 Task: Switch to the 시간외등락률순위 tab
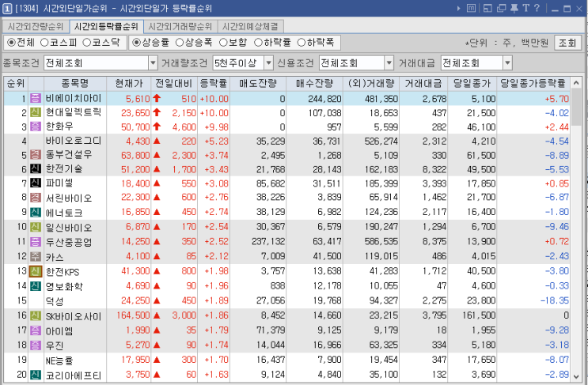point(107,27)
